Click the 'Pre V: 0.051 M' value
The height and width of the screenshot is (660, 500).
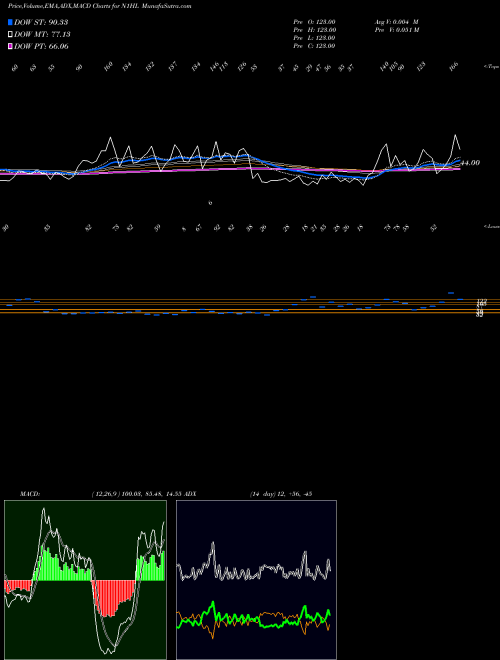[396, 30]
